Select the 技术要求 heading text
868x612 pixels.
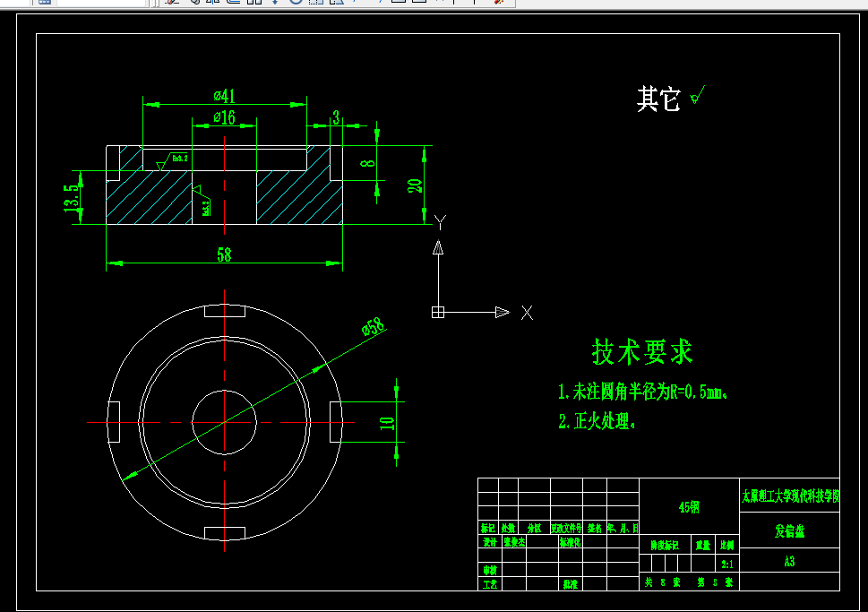(x=642, y=351)
